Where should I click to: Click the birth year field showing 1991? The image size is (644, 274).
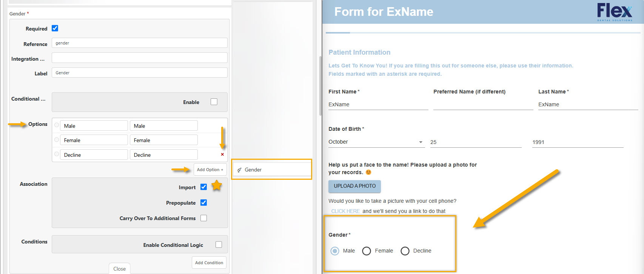tap(578, 142)
